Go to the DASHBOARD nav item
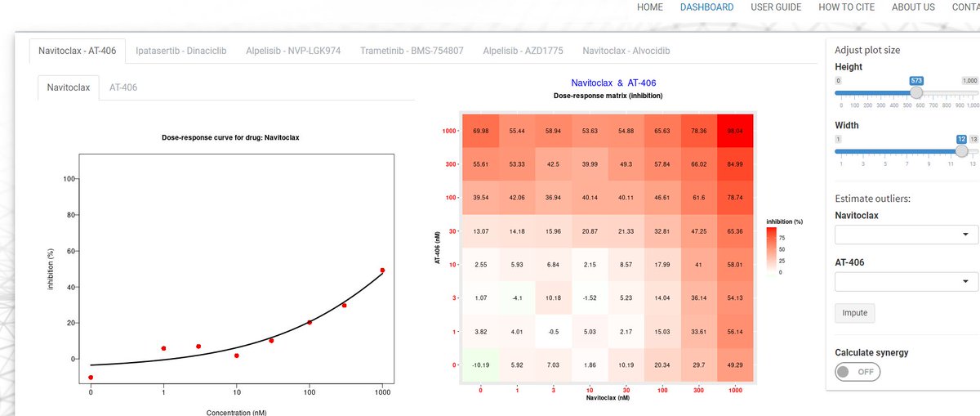Screen dimensions: 980x416 (706, 7)
